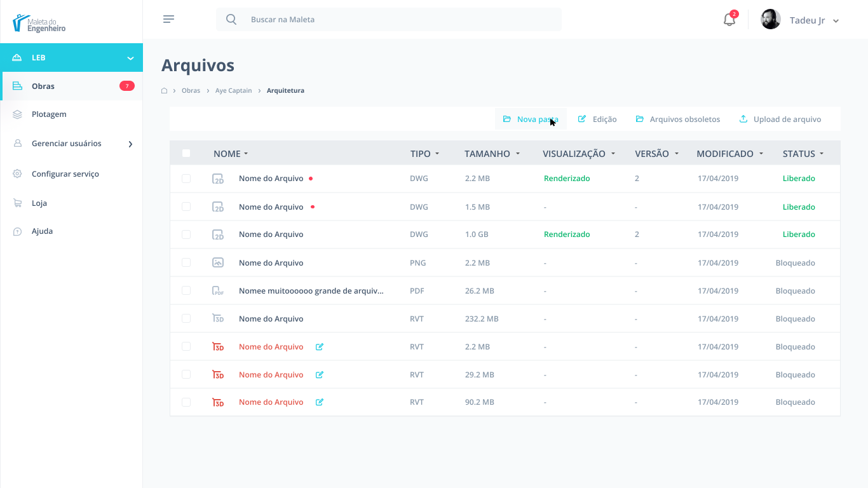Expand the Gerenciar usuários submenu arrow
Image resolution: width=868 pixels, height=488 pixels.
tap(130, 144)
